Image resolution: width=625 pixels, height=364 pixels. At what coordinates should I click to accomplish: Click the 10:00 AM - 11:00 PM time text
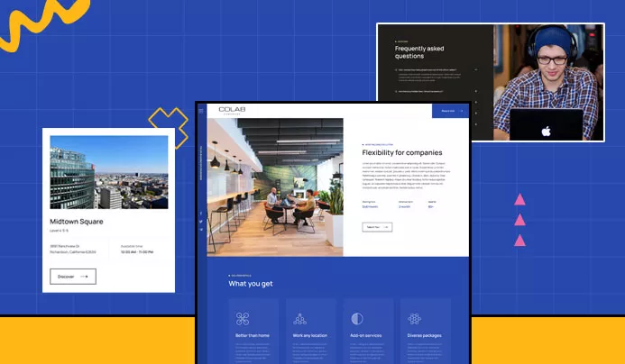[x=137, y=252]
